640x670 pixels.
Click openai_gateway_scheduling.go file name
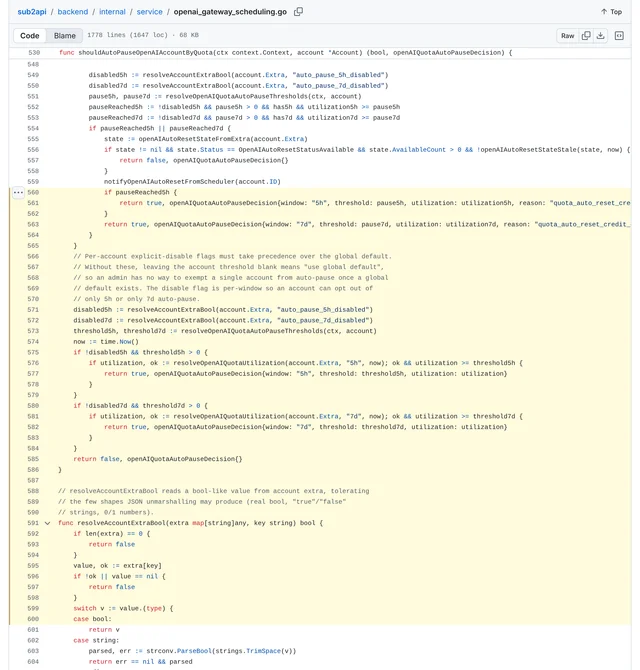(x=230, y=12)
